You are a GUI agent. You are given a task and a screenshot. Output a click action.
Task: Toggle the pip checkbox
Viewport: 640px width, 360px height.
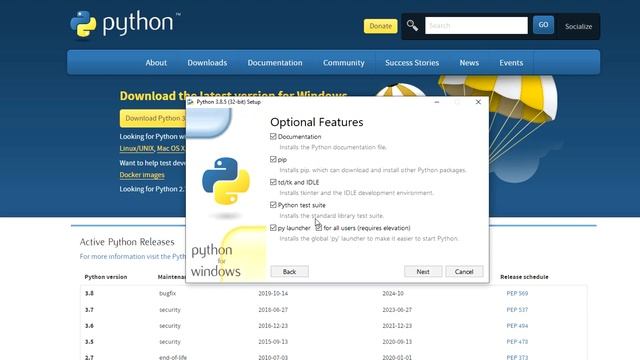tap(273, 159)
